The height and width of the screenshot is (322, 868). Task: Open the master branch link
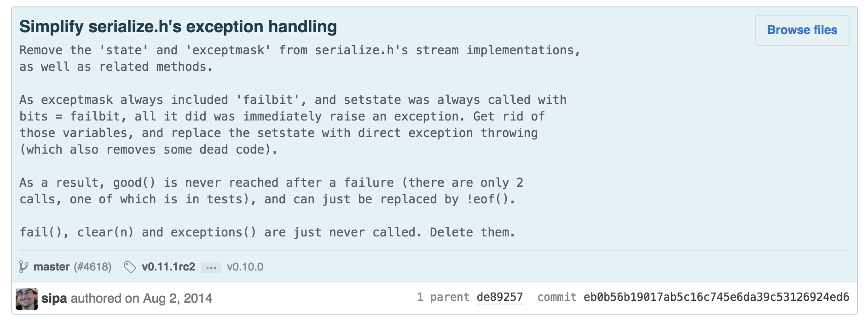click(51, 267)
